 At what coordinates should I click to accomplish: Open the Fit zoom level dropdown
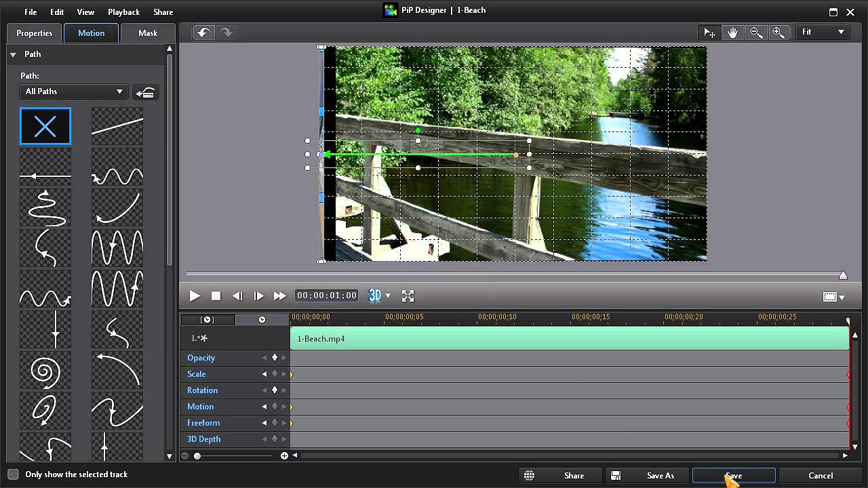click(x=823, y=32)
